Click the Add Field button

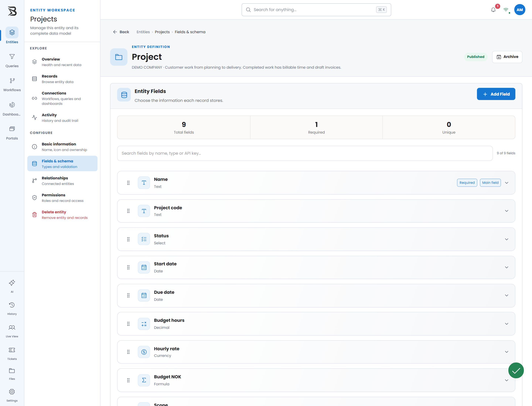[x=496, y=94]
